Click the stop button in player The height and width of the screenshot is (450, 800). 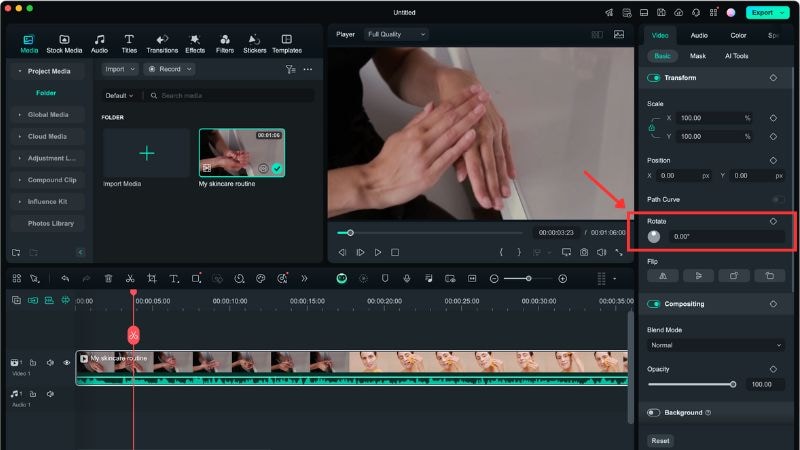tap(395, 253)
